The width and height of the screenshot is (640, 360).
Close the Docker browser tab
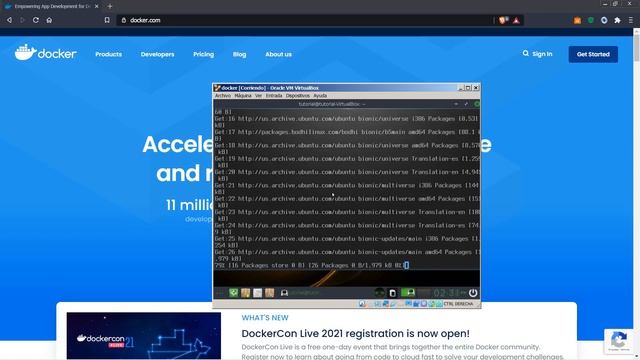tap(96, 6)
